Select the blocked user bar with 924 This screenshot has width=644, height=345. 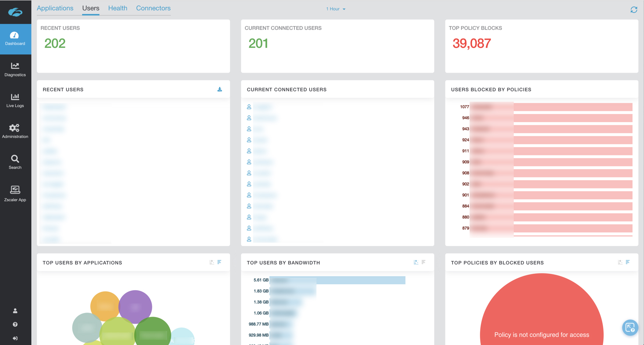click(x=551, y=140)
